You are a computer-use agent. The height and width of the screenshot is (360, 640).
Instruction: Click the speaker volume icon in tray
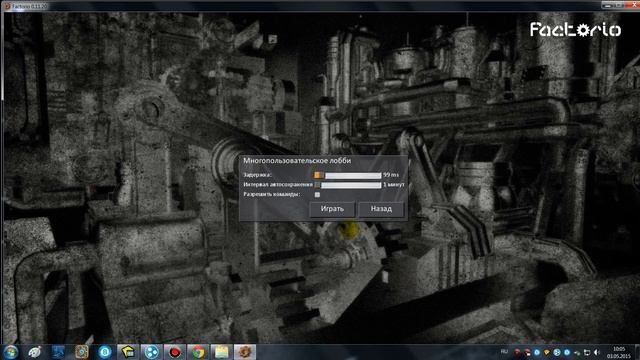click(x=597, y=352)
